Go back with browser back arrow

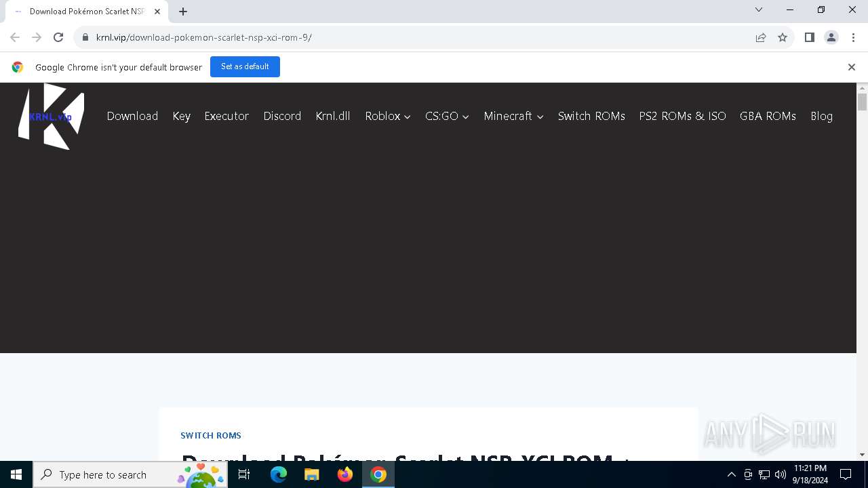(x=15, y=37)
